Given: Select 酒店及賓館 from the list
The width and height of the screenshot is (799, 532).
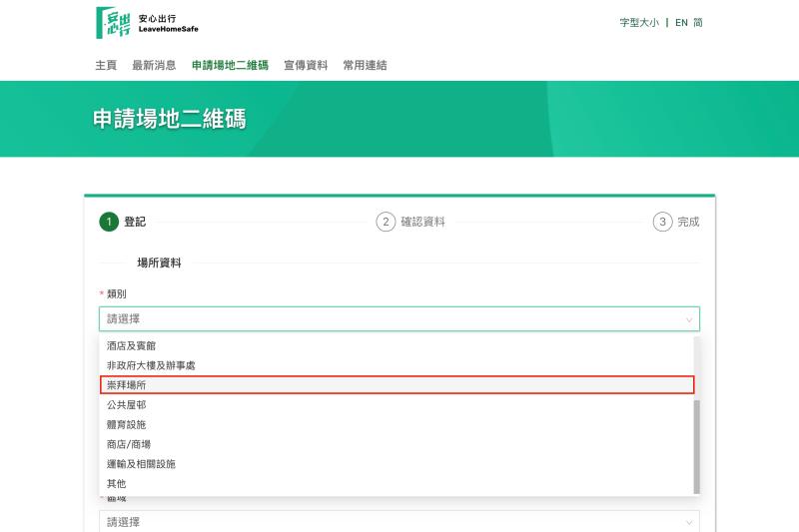Looking at the screenshot, I should tap(132, 345).
